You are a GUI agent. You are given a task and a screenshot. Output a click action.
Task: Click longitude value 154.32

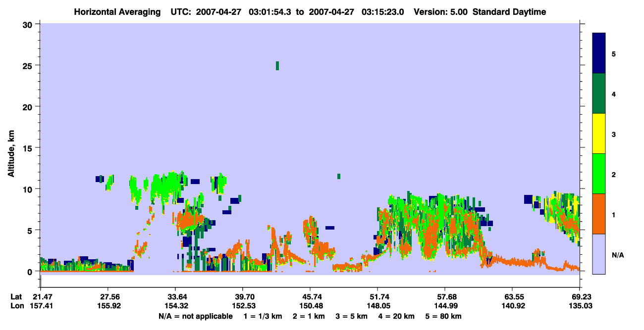(175, 306)
